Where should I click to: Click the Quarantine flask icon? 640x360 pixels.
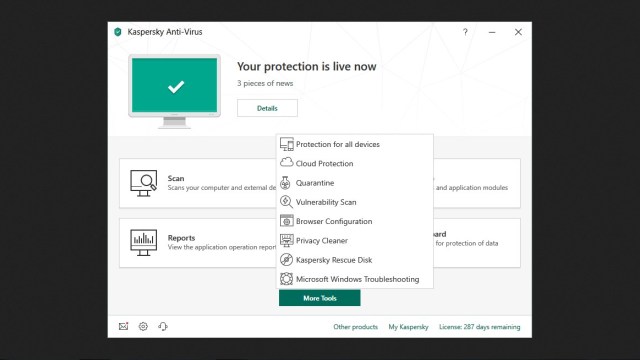tap(286, 182)
